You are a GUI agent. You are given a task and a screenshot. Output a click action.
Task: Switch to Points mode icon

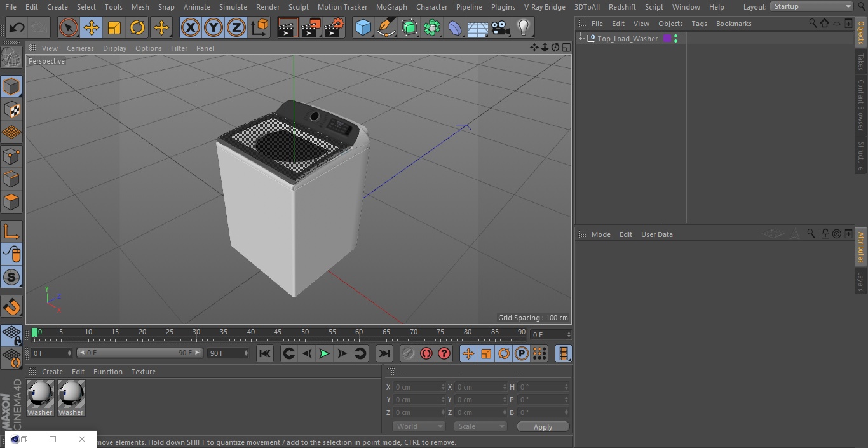coord(11,156)
